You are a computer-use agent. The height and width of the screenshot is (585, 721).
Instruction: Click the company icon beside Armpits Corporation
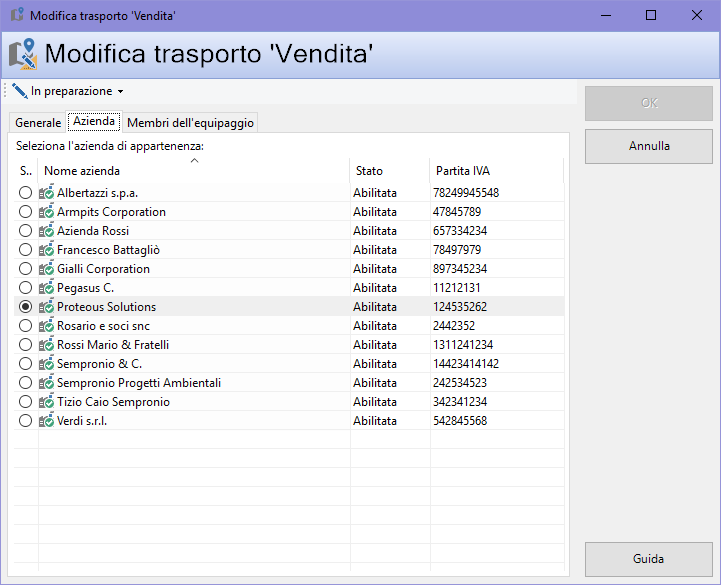coord(46,212)
